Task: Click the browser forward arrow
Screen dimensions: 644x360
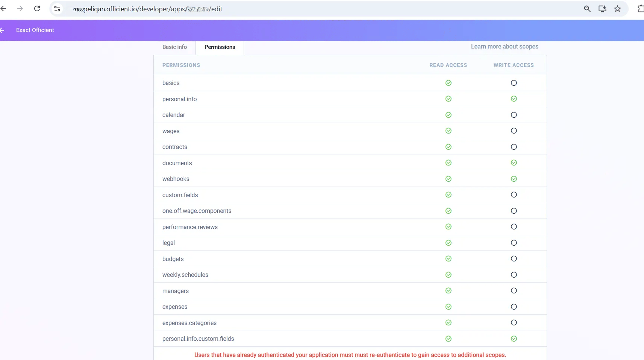Action: tap(20, 9)
